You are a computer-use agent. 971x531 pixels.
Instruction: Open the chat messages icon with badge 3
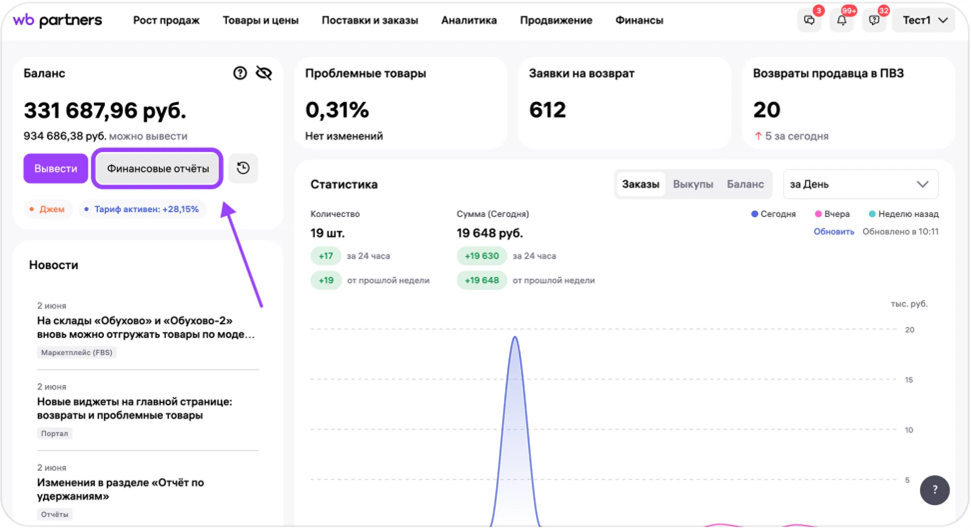809,21
